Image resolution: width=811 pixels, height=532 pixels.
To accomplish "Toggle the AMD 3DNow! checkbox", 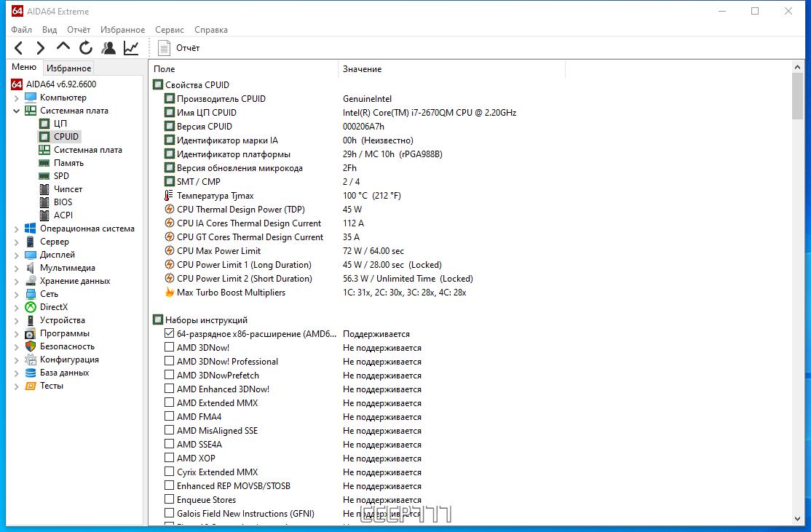I will pyautogui.click(x=170, y=348).
